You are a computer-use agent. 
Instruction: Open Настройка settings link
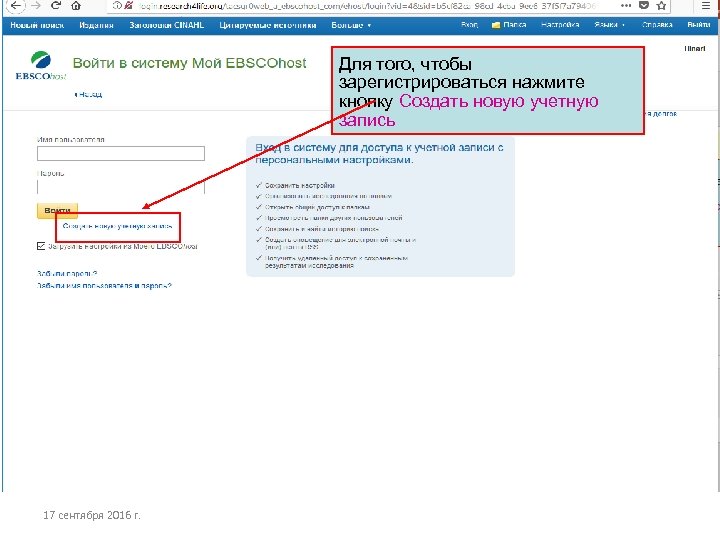point(560,25)
